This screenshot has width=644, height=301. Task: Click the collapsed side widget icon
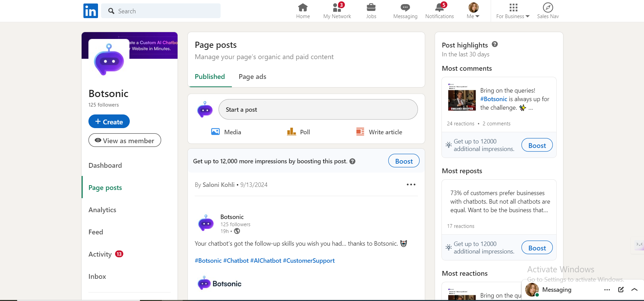(639, 245)
